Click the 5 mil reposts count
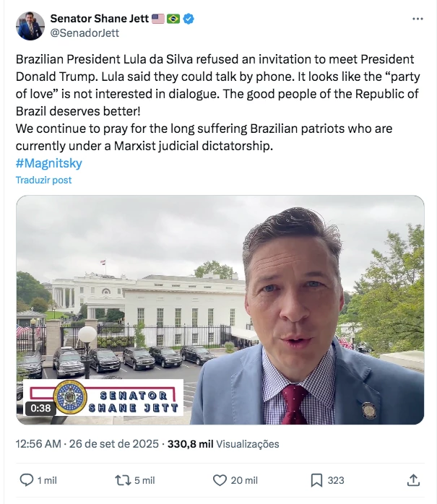437x504 pixels. click(144, 480)
